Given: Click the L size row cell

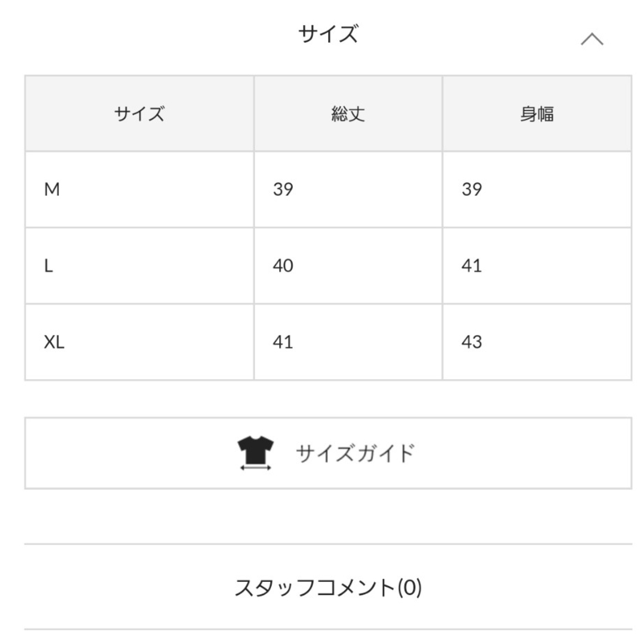Looking at the screenshot, I should [139, 266].
